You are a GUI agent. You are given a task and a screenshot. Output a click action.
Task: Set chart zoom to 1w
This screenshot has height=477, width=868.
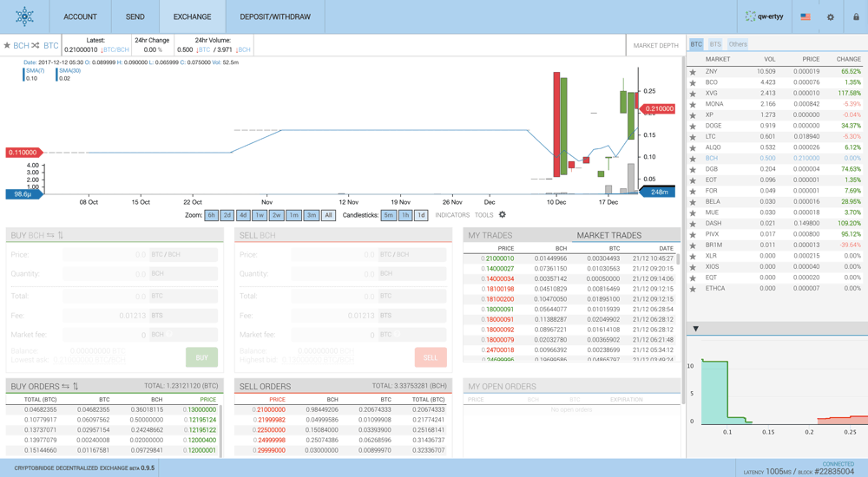[x=260, y=215]
